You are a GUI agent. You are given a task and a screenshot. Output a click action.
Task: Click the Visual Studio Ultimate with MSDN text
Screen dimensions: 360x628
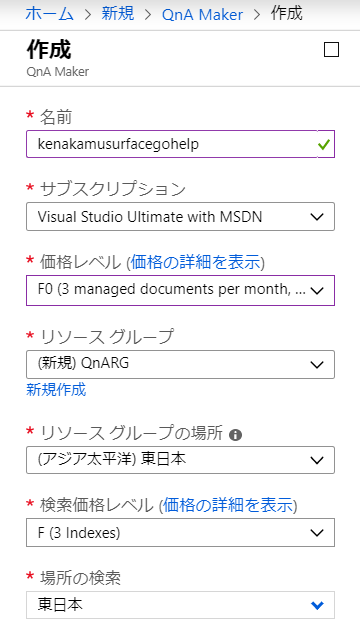tap(150, 217)
